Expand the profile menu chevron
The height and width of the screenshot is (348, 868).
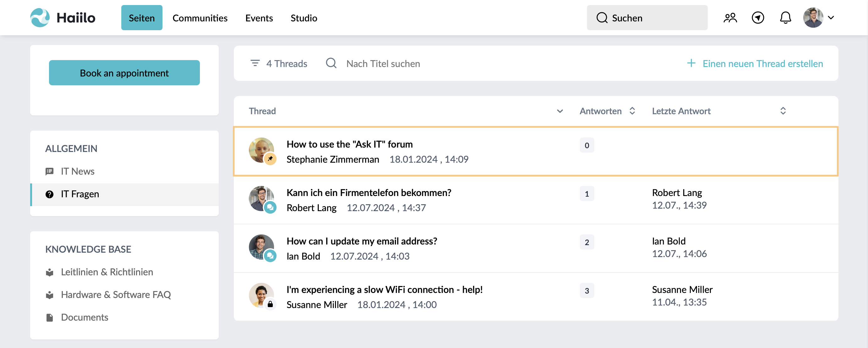click(x=831, y=18)
